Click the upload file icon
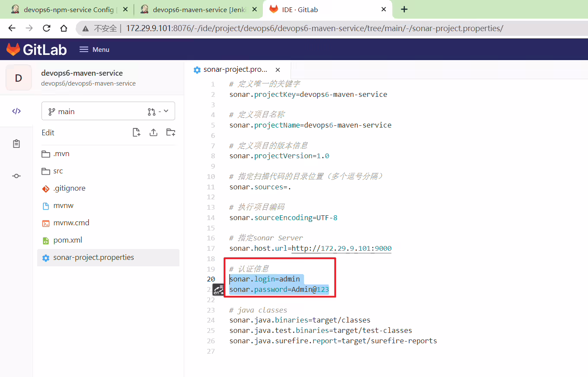The width and height of the screenshot is (588, 377). pos(153,132)
